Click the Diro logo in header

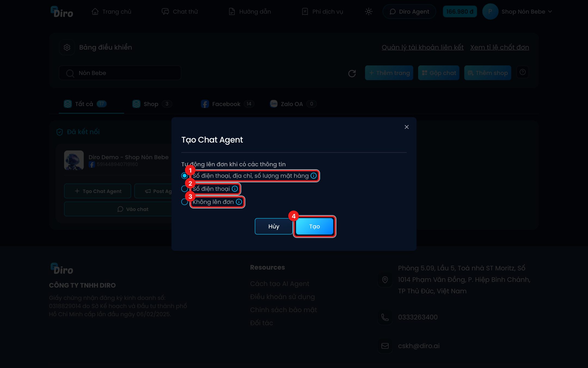[62, 12]
